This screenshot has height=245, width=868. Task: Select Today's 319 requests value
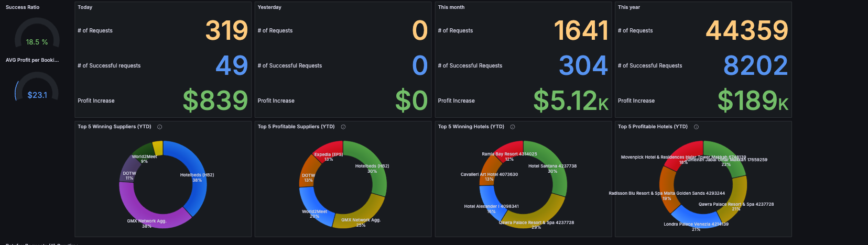pyautogui.click(x=226, y=30)
